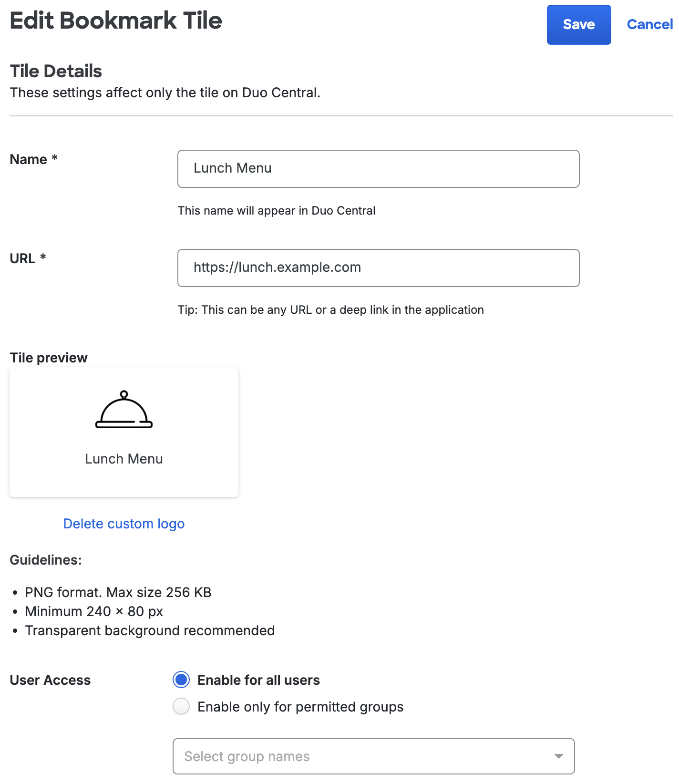Click the cloche logo icon on the tile
Image resolution: width=679 pixels, height=784 pixels.
click(123, 411)
